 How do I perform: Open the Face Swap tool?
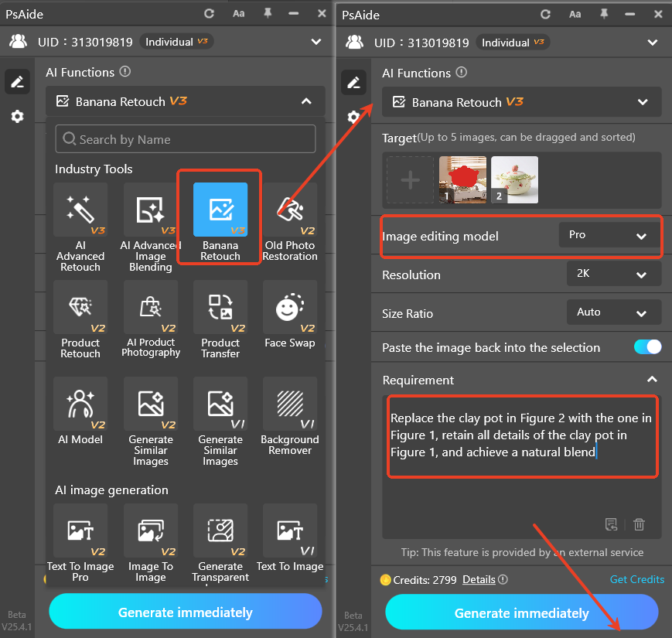click(x=289, y=307)
